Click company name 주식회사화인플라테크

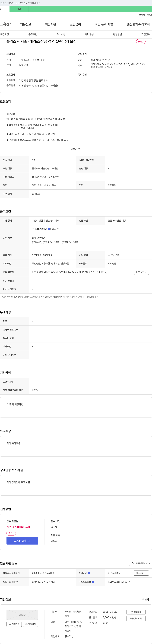click(73, 614)
